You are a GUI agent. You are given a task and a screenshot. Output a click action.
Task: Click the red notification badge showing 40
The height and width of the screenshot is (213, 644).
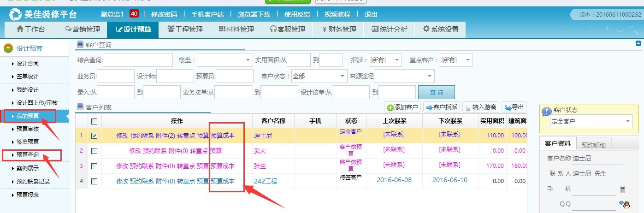click(134, 14)
